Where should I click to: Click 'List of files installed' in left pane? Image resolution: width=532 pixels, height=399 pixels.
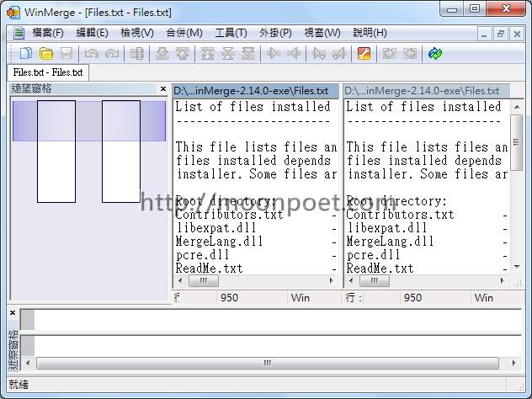(x=253, y=107)
